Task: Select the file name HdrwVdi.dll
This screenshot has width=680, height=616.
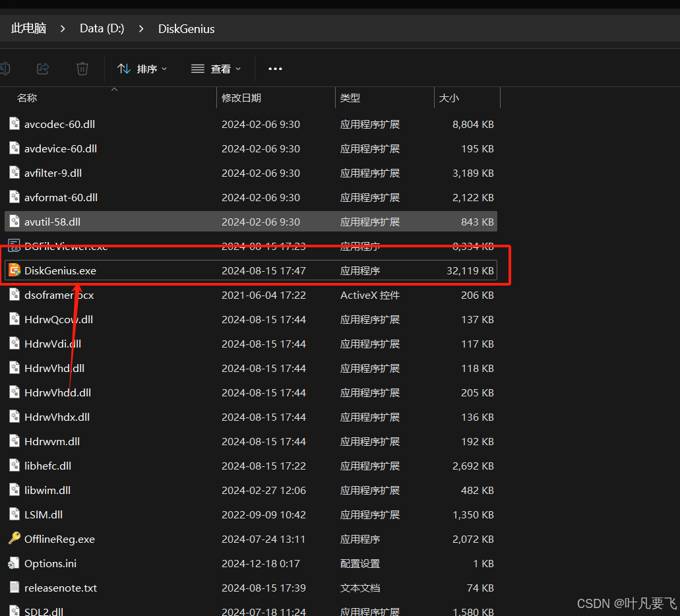Action: tap(53, 344)
